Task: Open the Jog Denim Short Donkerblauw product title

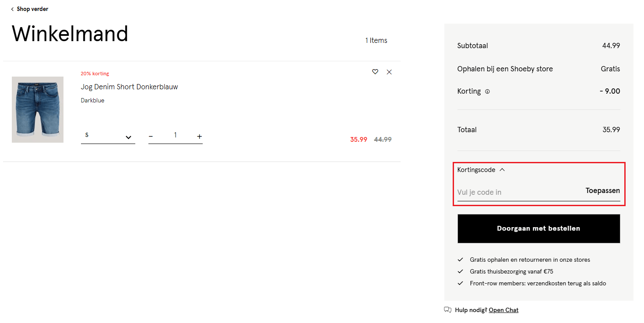Action: coord(129,87)
